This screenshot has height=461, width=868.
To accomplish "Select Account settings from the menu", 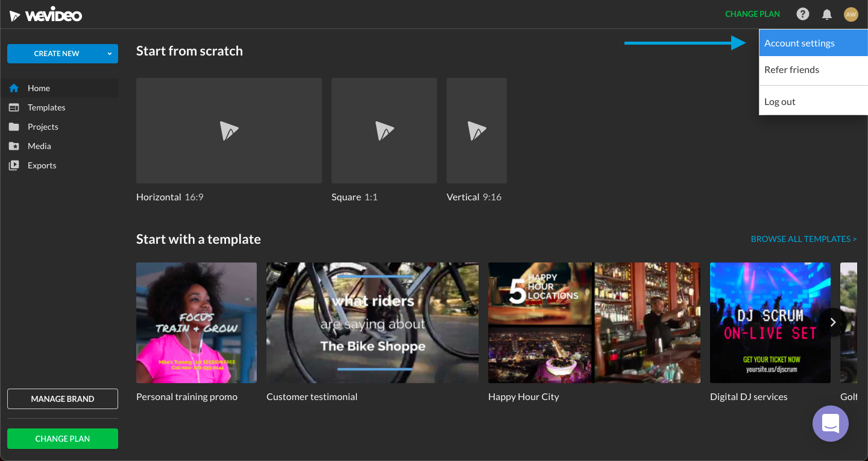I will [813, 43].
